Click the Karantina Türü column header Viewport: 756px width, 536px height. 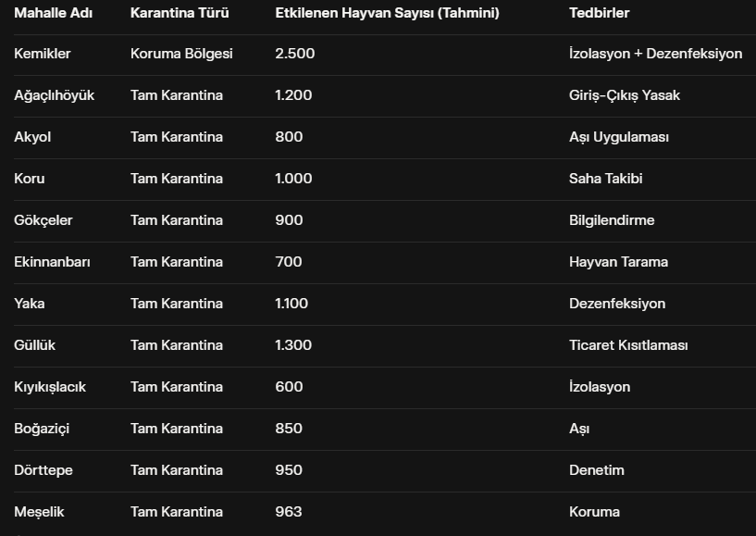click(x=180, y=13)
